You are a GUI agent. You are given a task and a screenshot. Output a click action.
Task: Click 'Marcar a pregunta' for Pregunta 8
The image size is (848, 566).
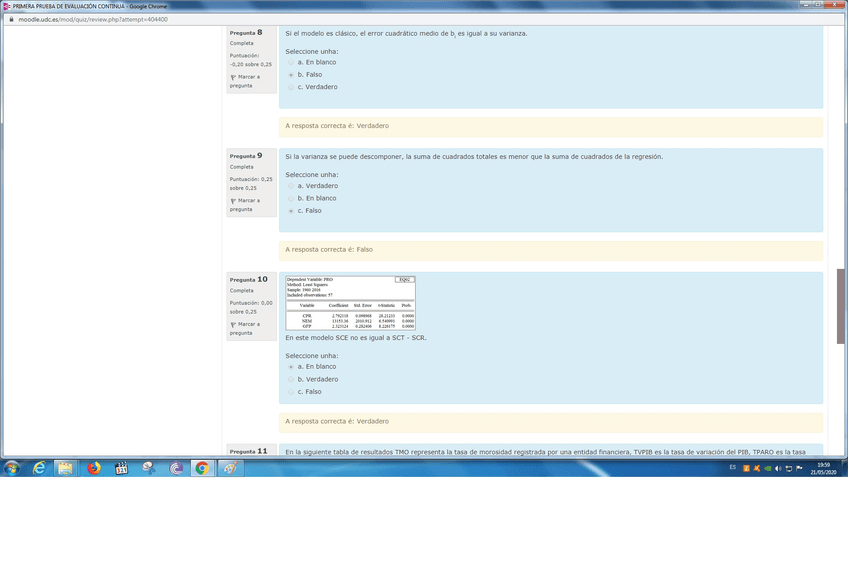245,81
